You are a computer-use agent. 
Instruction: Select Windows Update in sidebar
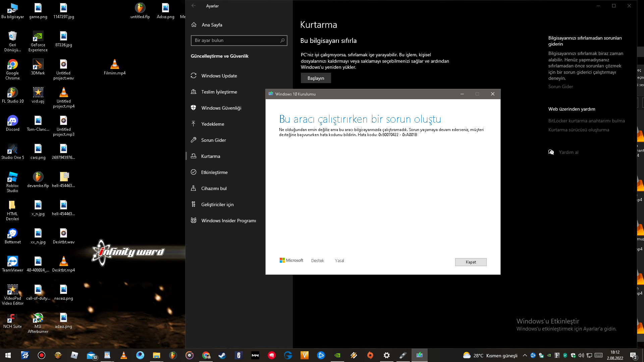(x=219, y=76)
